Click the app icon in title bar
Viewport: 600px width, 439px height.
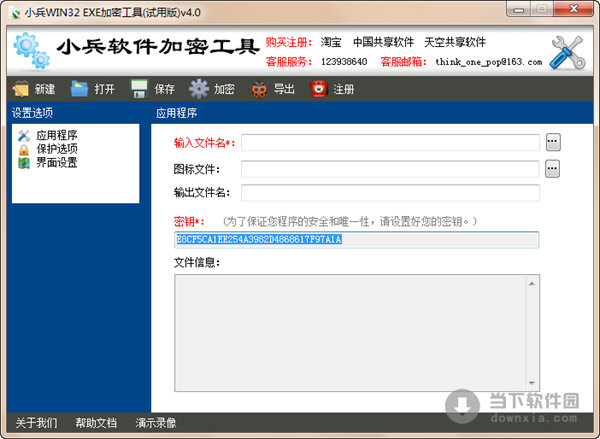coord(16,13)
